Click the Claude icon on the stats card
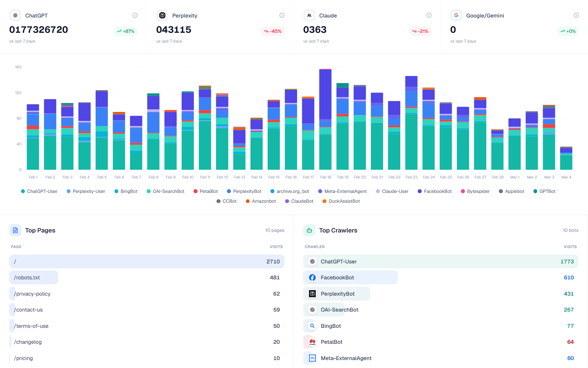Screen dimensions: 588x368 (309, 15)
